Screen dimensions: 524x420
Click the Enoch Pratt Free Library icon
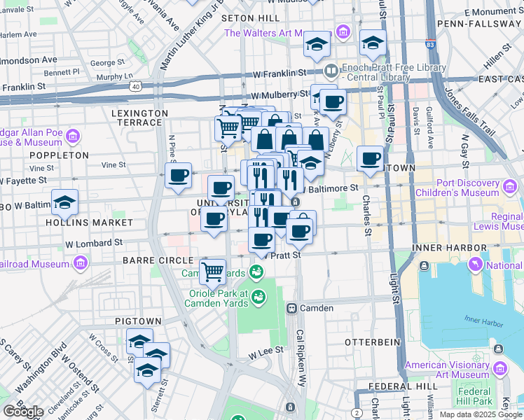pyautogui.click(x=331, y=70)
